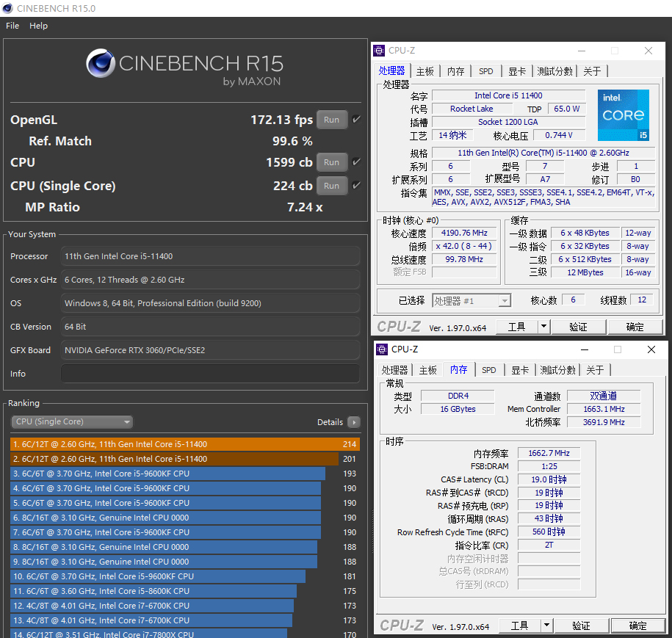Switch to SPD tab in upper CPU-Z
The image size is (672, 638).
click(486, 71)
